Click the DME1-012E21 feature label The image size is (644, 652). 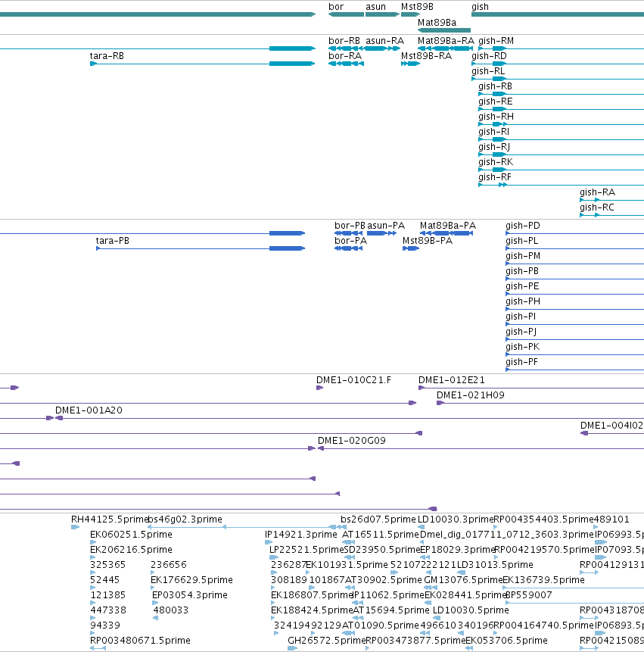tap(452, 380)
